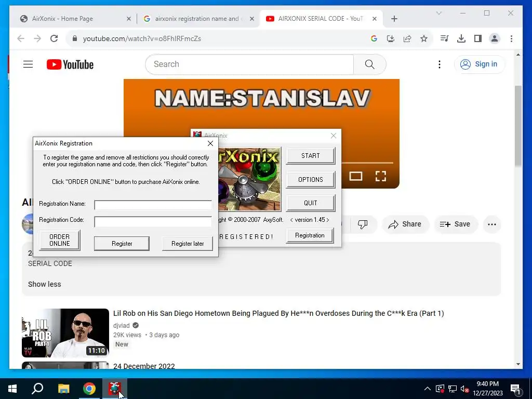Open the Chrome profile avatar
Image resolution: width=532 pixels, height=399 pixels.
[x=495, y=38]
